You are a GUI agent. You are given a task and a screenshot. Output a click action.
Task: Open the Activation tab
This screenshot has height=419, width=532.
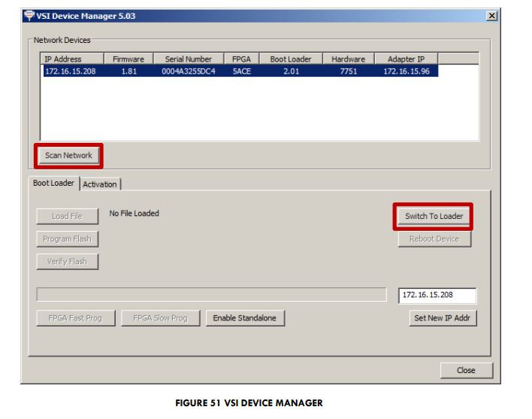coord(100,184)
